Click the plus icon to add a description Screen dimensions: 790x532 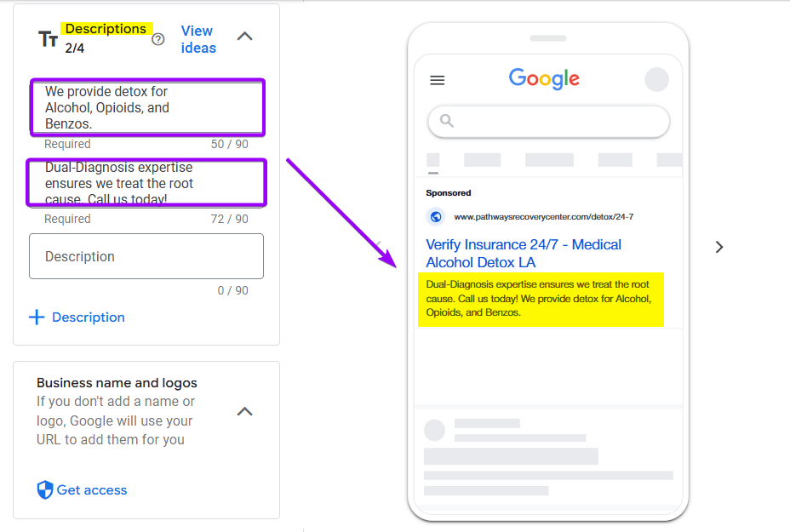pyautogui.click(x=35, y=317)
